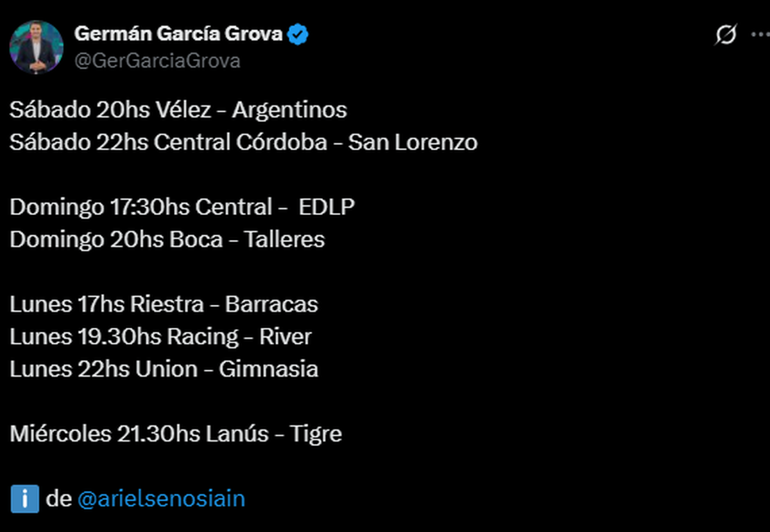Click the blue info emoji icon
Screen dimensions: 770x532
tap(24, 499)
